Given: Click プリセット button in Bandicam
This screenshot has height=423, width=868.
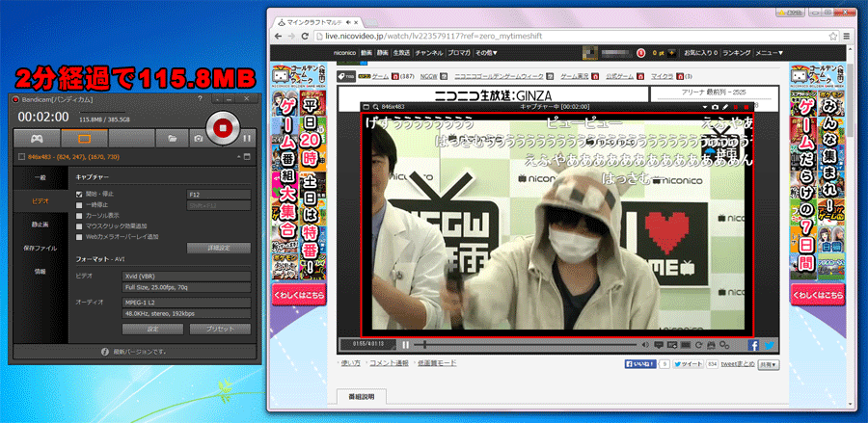Looking at the screenshot, I should 220,329.
